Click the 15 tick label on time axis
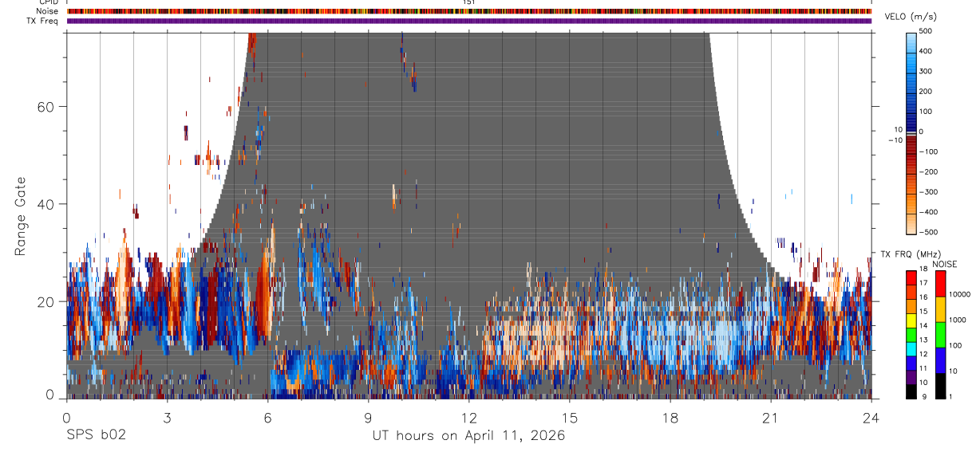The image size is (980, 452). point(570,417)
